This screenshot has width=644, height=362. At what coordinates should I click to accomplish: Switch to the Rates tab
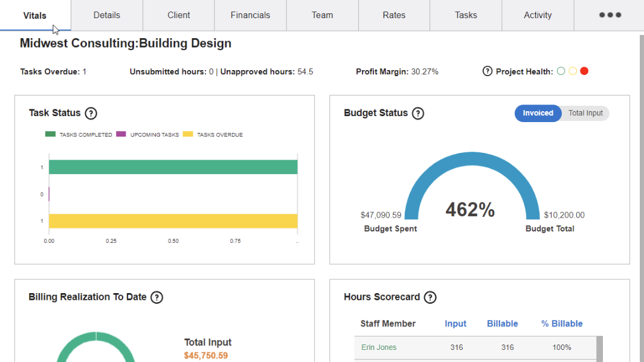[394, 15]
